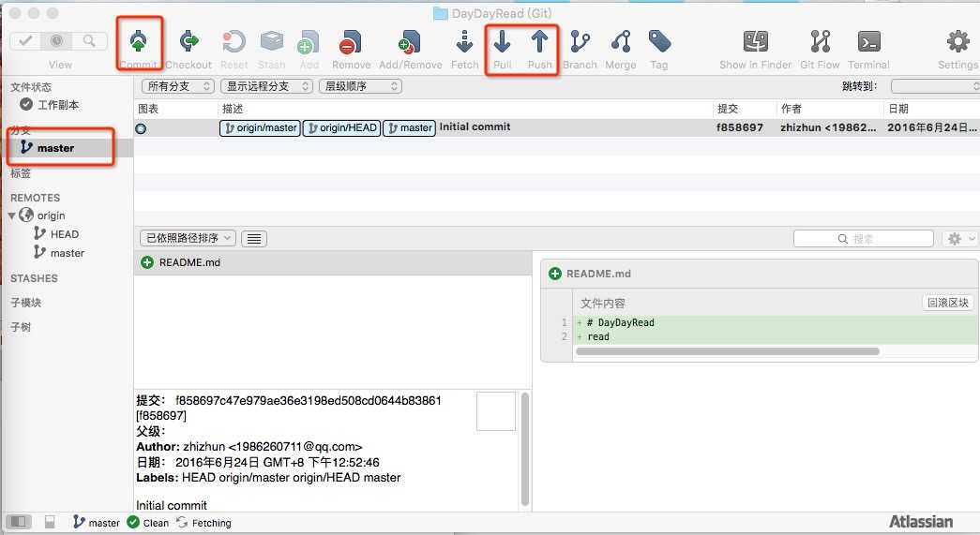Select the 子树 subtrees section

(21, 327)
